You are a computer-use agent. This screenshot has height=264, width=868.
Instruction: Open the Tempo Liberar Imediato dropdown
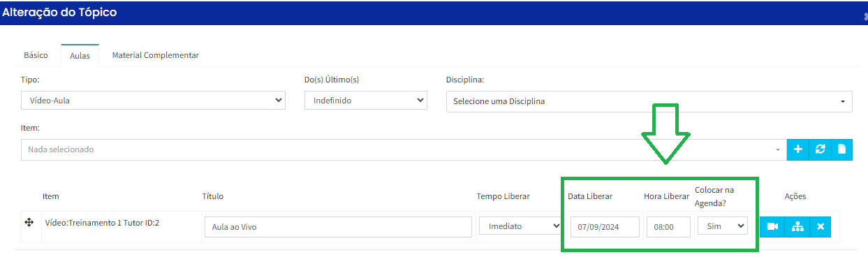click(x=520, y=226)
